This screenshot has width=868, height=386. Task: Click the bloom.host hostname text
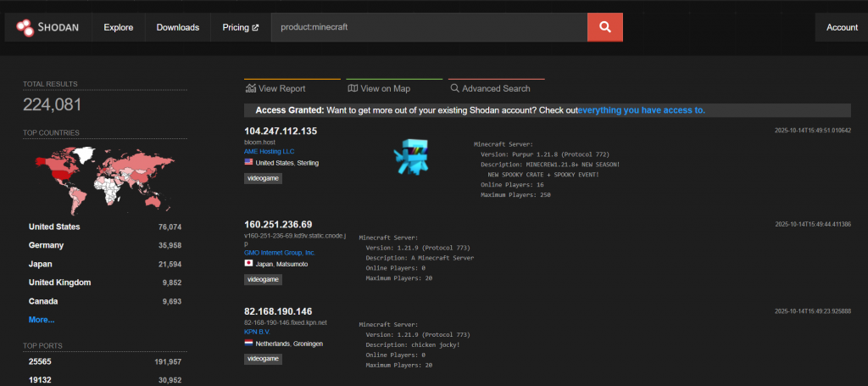(259, 143)
